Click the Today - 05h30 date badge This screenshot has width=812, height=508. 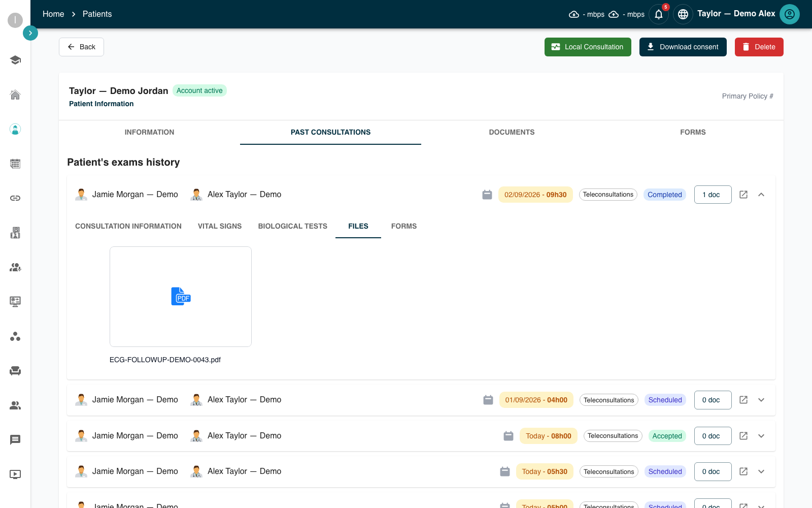coord(545,471)
